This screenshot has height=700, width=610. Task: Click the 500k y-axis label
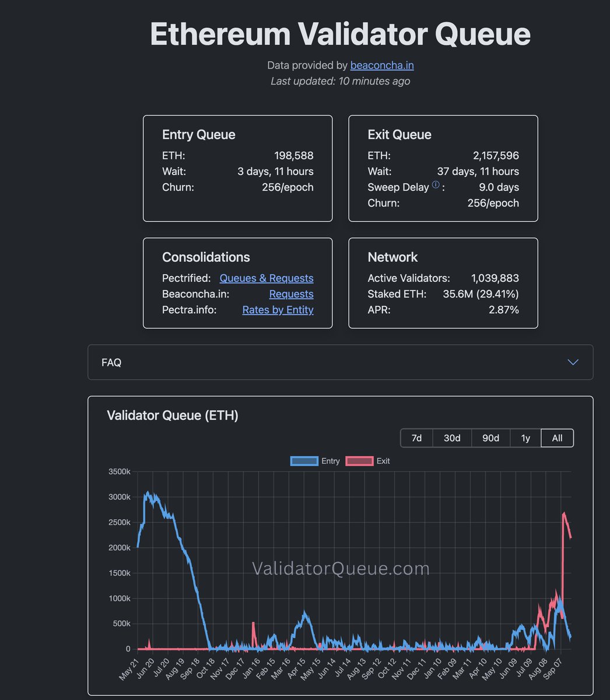tap(121, 624)
